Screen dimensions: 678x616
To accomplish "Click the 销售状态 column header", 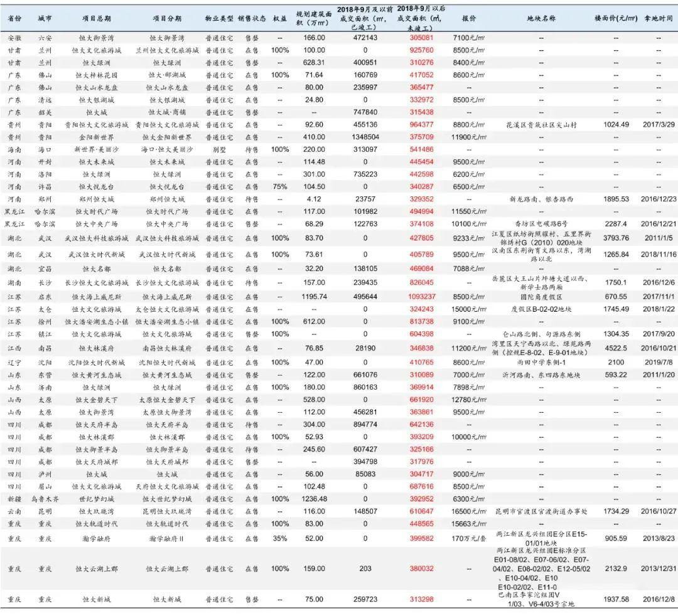I will point(252,19).
